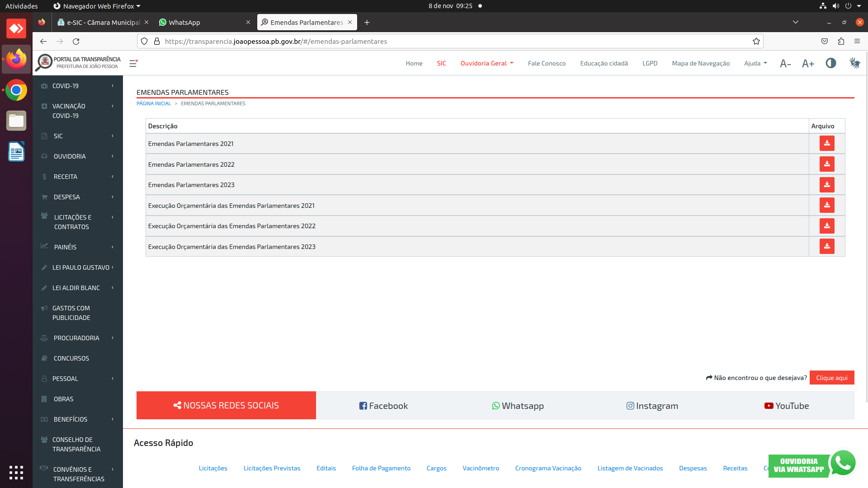The image size is (868, 488).
Task: Expand Ouvidoria Geral dropdown
Action: pyautogui.click(x=487, y=63)
